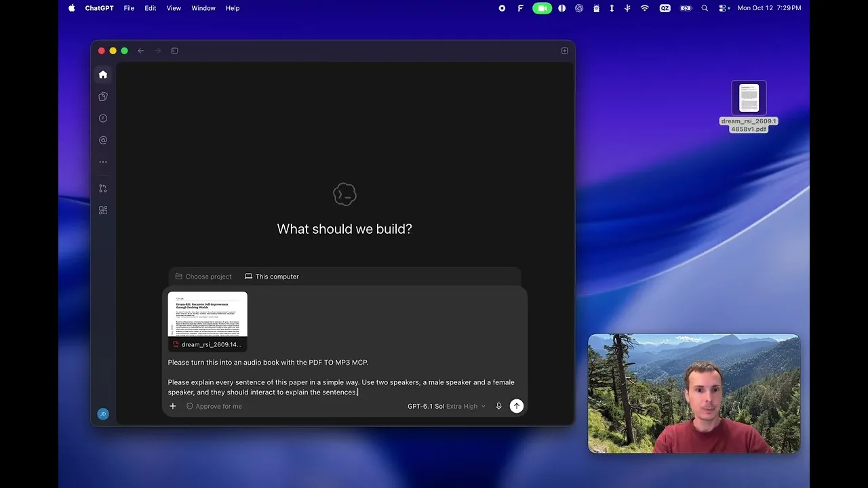Select the This computer option
This screenshot has height=488, width=868.
click(272, 277)
